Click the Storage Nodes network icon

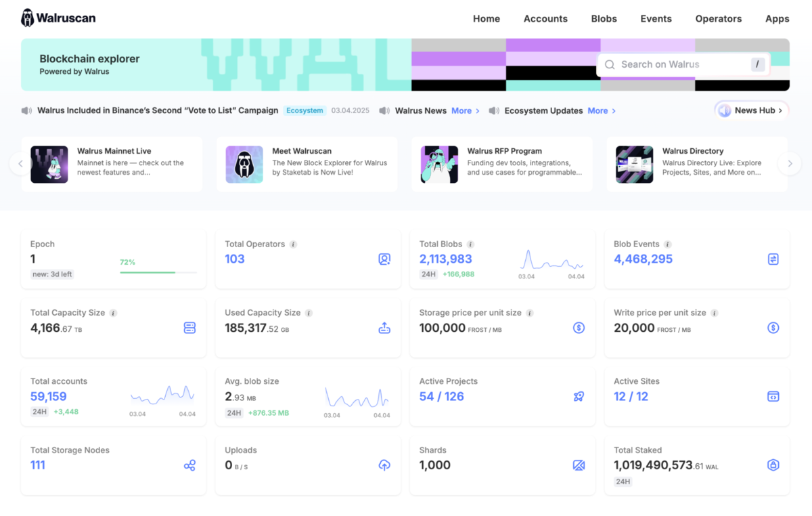(189, 465)
